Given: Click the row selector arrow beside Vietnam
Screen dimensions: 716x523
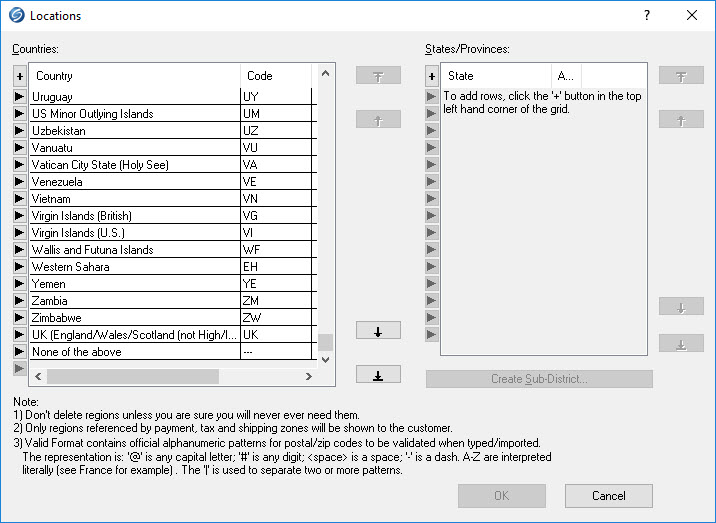Looking at the screenshot, I should 19,199.
